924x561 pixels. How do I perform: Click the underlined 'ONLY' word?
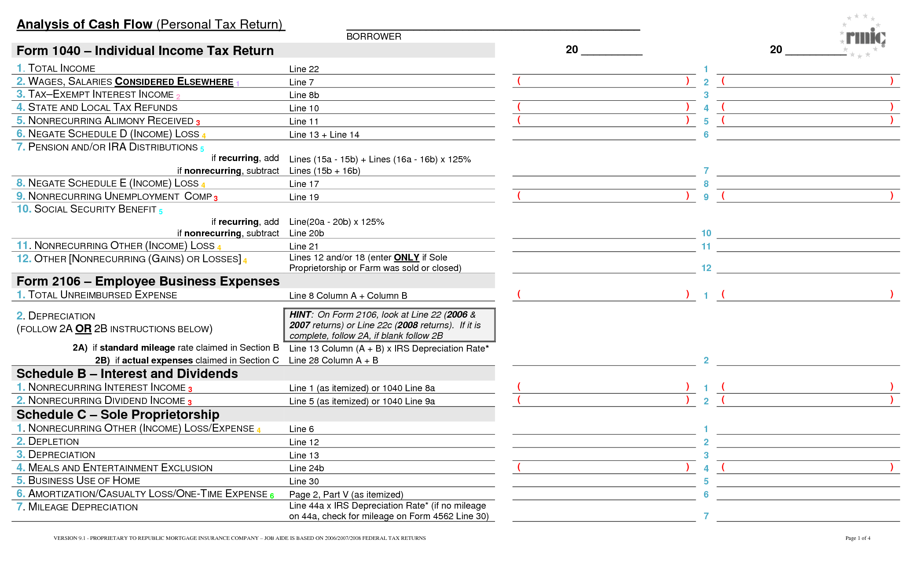click(x=407, y=257)
